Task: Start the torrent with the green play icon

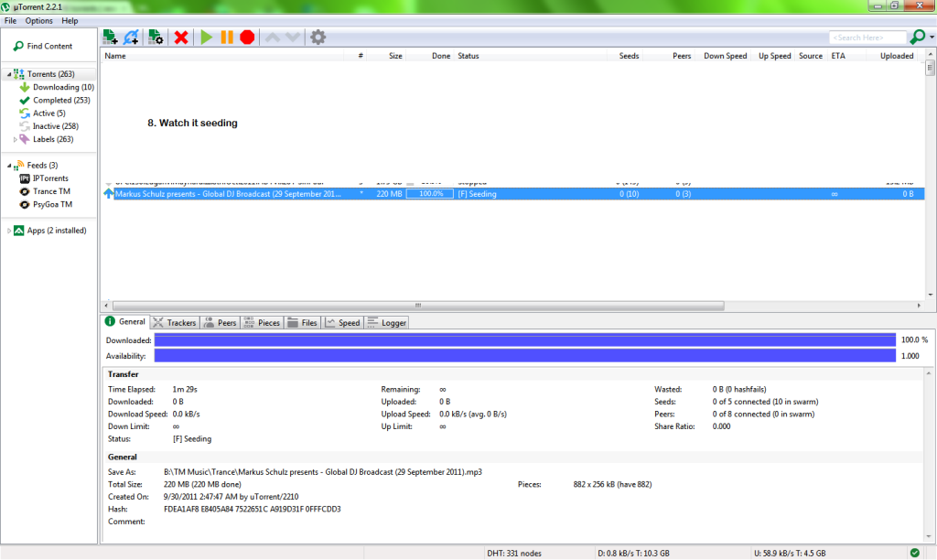Action: click(x=207, y=37)
